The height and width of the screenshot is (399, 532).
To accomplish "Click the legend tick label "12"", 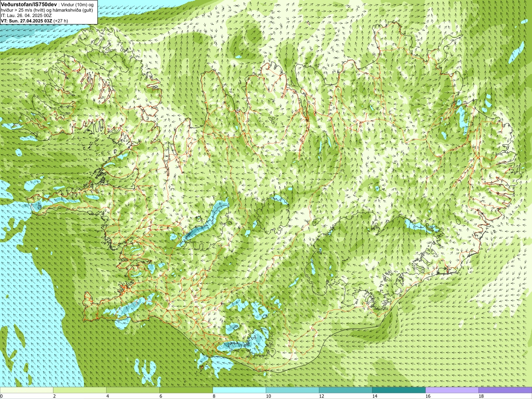I will (321, 396).
